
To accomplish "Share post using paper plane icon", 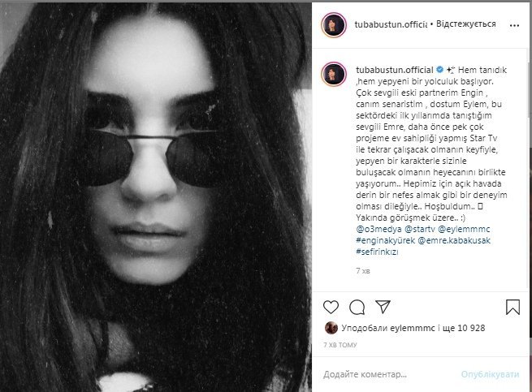I will (383, 307).
